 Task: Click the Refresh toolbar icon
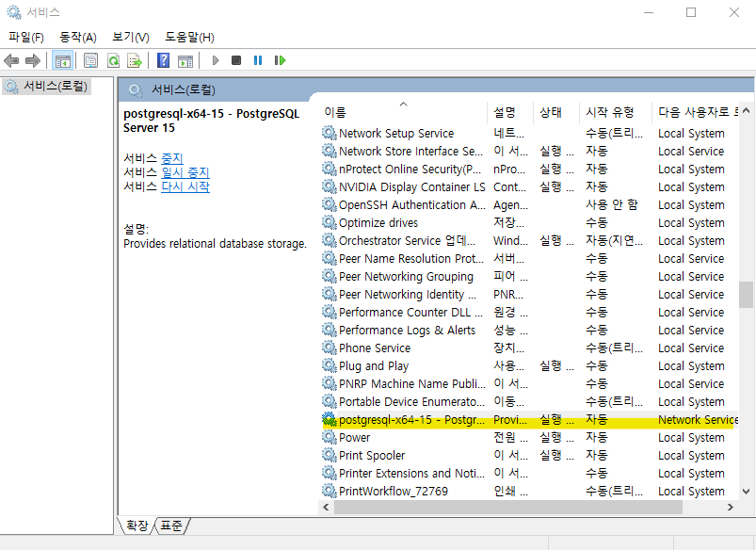(113, 61)
